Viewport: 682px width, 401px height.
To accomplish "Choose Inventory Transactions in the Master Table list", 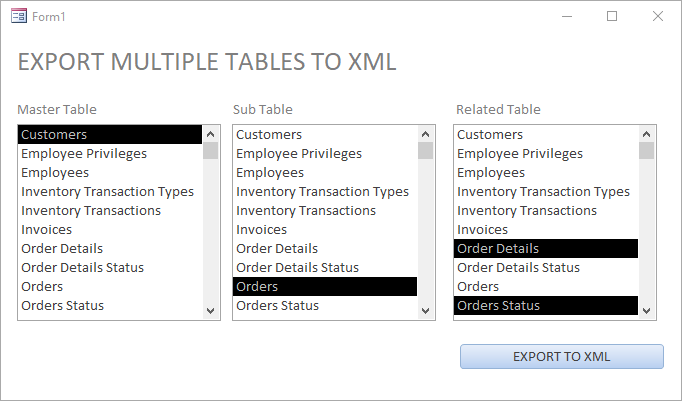I will pyautogui.click(x=110, y=211).
